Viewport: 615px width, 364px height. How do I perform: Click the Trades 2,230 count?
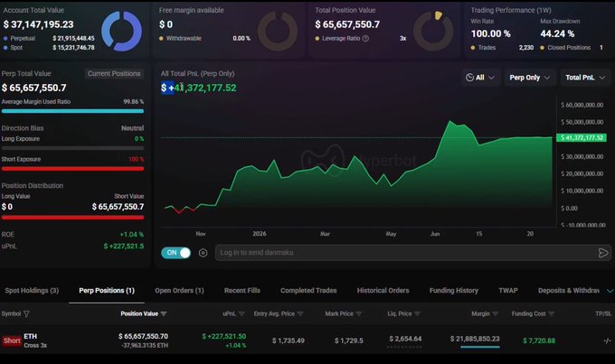pyautogui.click(x=503, y=47)
